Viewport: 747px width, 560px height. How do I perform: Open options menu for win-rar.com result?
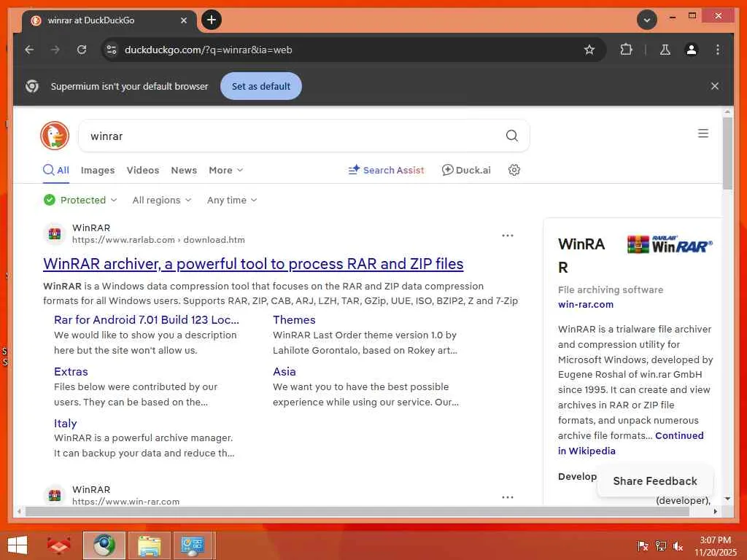coord(508,497)
